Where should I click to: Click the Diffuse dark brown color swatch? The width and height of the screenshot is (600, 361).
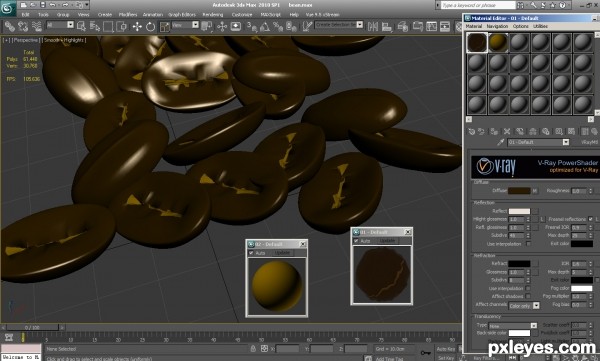pos(519,191)
